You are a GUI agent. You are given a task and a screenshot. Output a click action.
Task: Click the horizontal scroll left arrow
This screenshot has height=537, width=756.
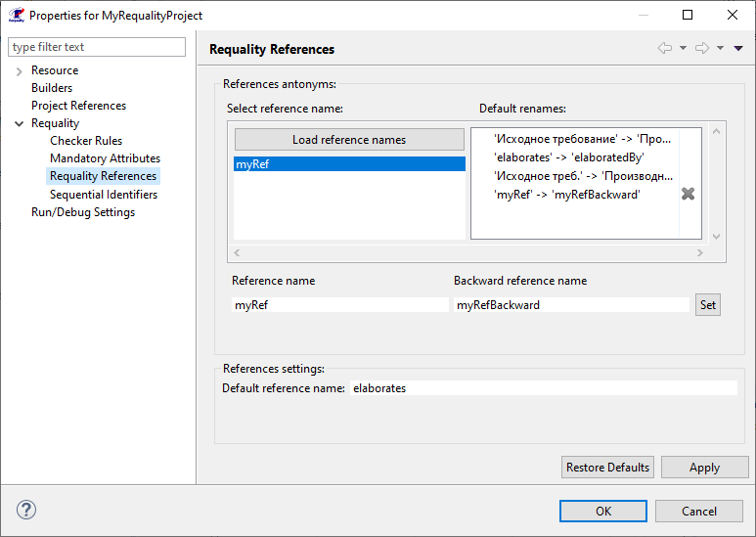[x=237, y=252]
